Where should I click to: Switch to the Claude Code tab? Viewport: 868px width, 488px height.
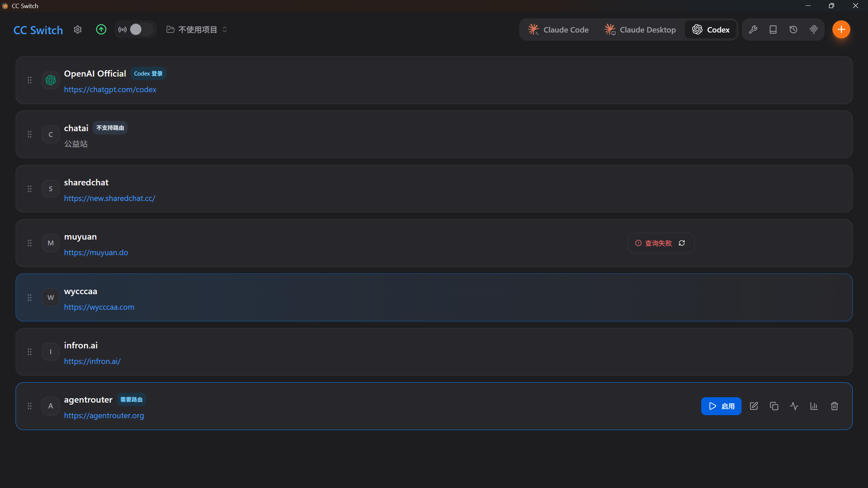click(x=558, y=30)
